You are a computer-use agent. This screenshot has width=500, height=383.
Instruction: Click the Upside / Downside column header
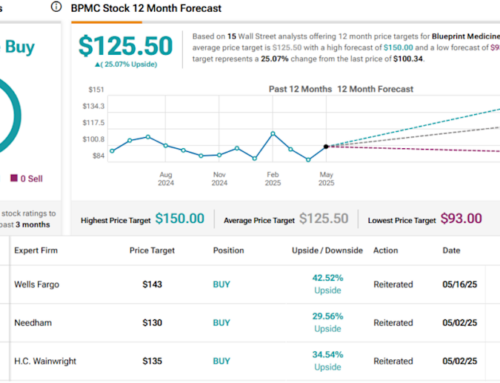pos(327,250)
